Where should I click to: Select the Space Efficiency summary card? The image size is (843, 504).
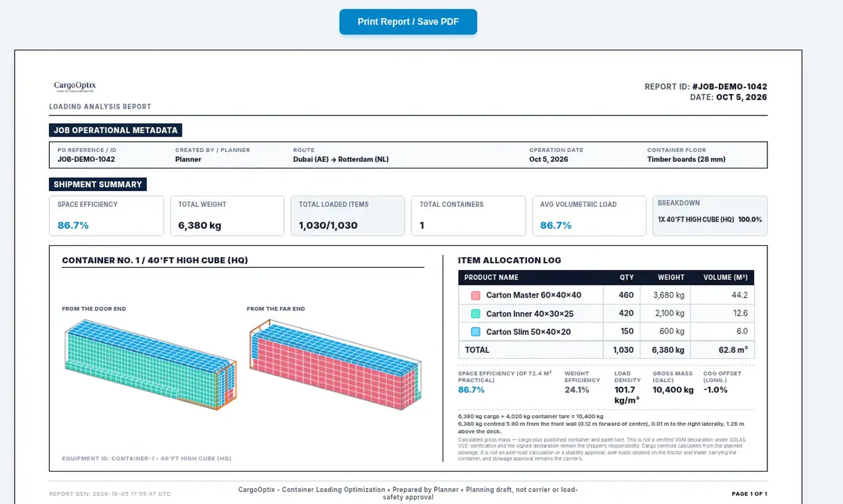pyautogui.click(x=106, y=216)
